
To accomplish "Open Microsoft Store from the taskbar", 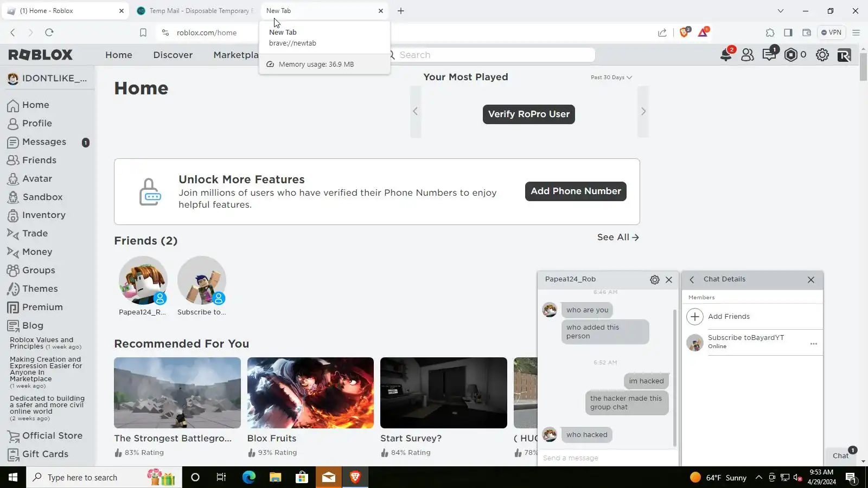I will tap(302, 477).
